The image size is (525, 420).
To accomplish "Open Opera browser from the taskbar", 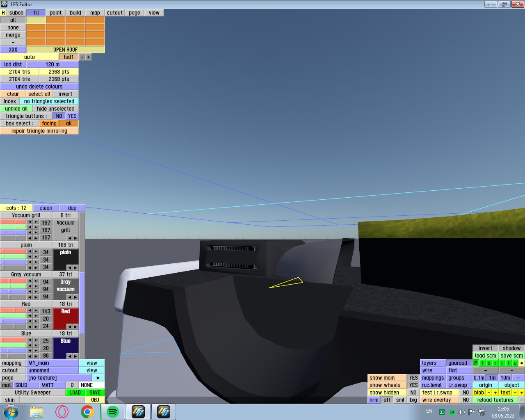I will (62, 412).
